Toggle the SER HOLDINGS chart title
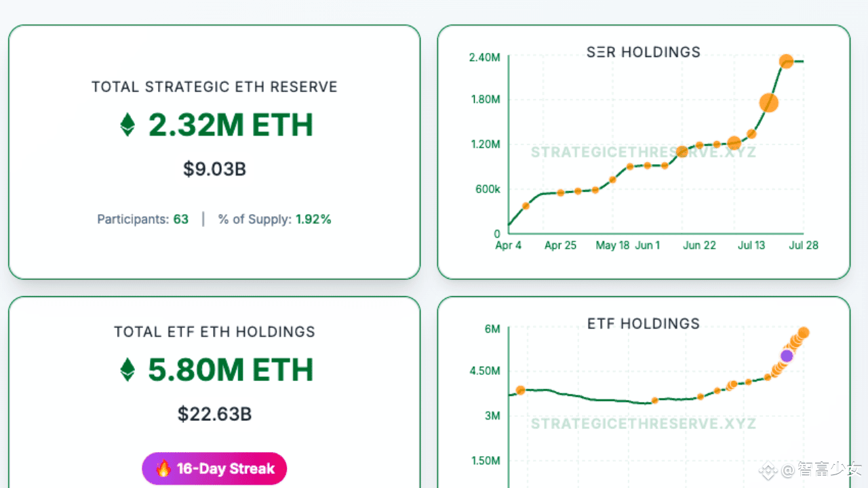868x488 pixels. (x=643, y=52)
